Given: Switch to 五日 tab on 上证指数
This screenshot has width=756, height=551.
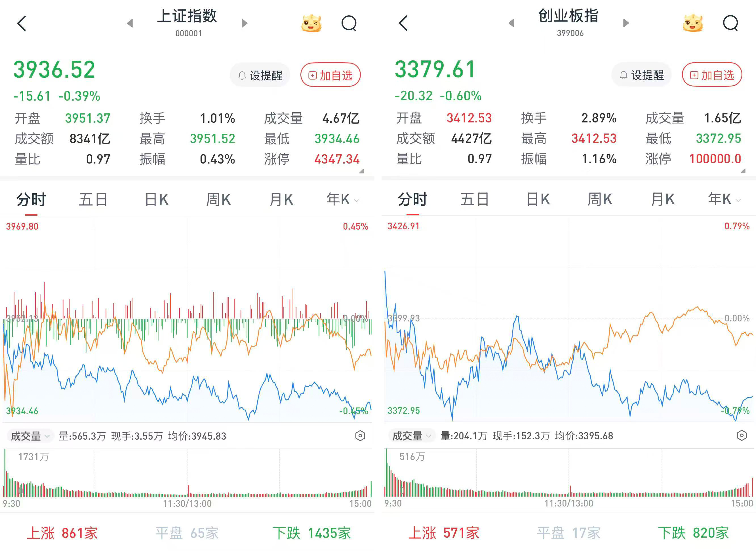Looking at the screenshot, I should (x=93, y=200).
